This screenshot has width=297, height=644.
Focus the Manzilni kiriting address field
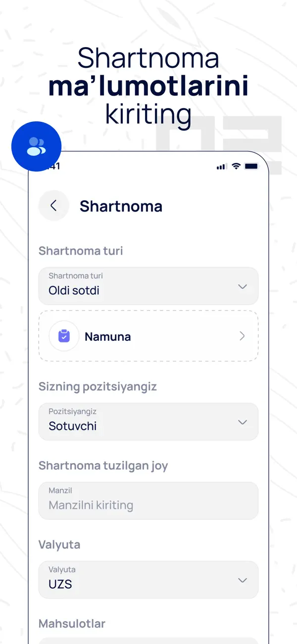pos(148,501)
